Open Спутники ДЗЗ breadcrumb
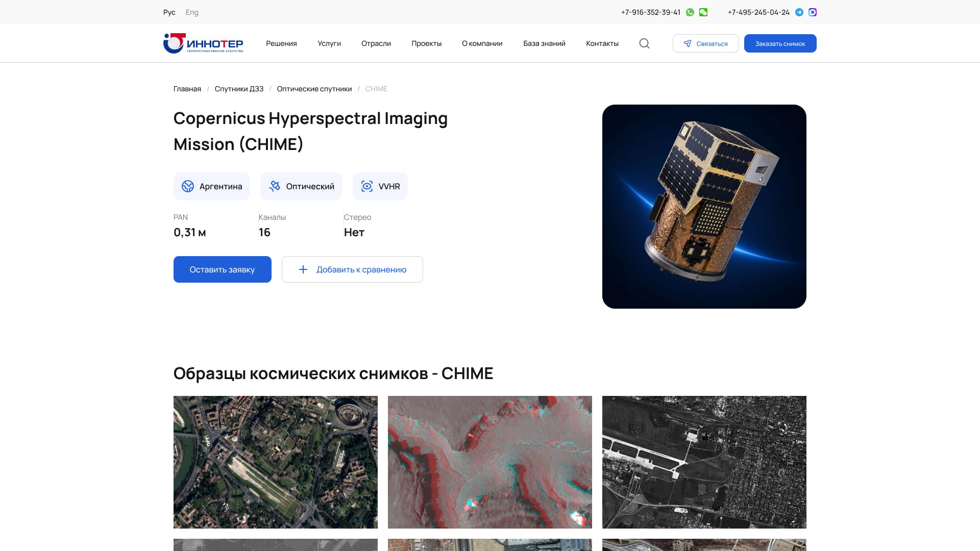The width and height of the screenshot is (980, 551). tap(239, 89)
